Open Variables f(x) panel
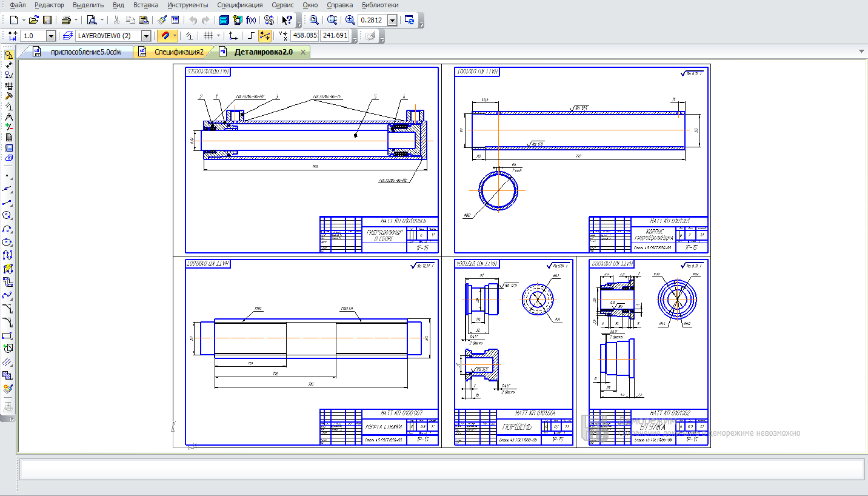Viewport: 868px width, 496px height. click(251, 20)
